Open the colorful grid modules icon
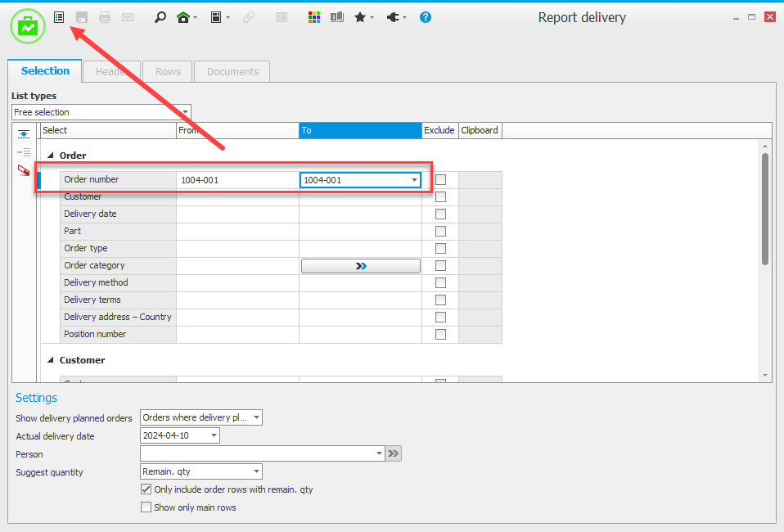784x532 pixels. click(x=314, y=17)
